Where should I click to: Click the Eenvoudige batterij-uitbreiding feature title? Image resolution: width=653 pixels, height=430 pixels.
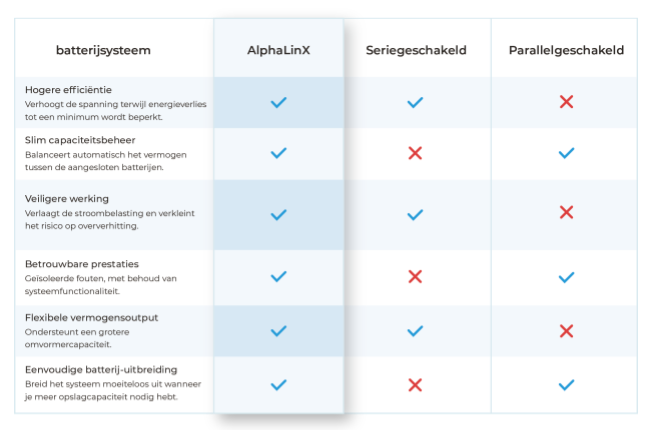pyautogui.click(x=94, y=371)
